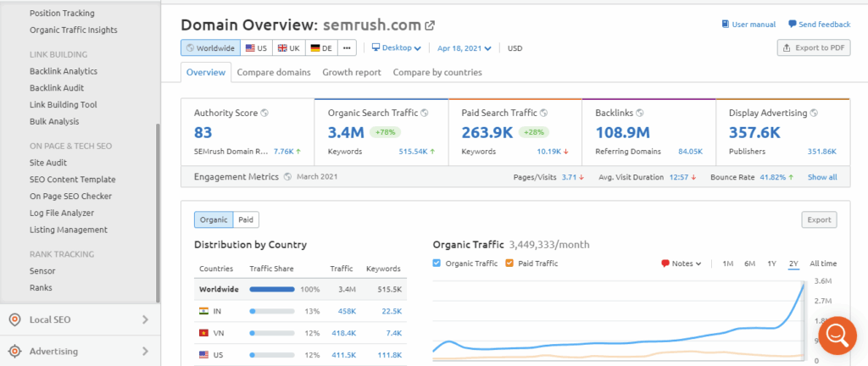Select 1Y time range on chart
Image resolution: width=868 pixels, height=366 pixels.
pos(771,263)
